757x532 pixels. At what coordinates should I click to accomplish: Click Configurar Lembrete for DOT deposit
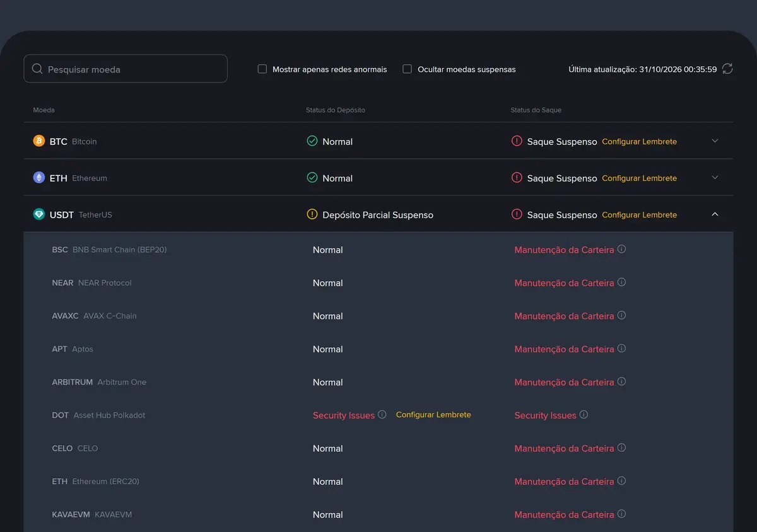click(433, 415)
